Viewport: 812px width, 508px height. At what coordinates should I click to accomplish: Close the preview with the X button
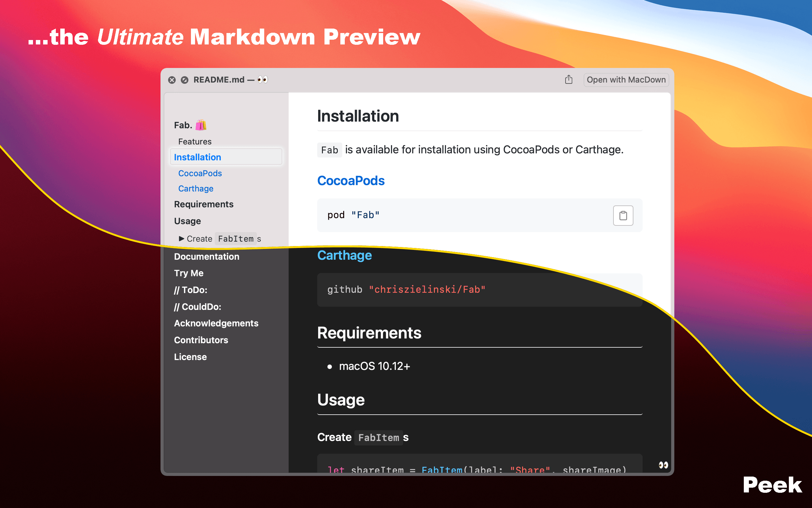[172, 80]
